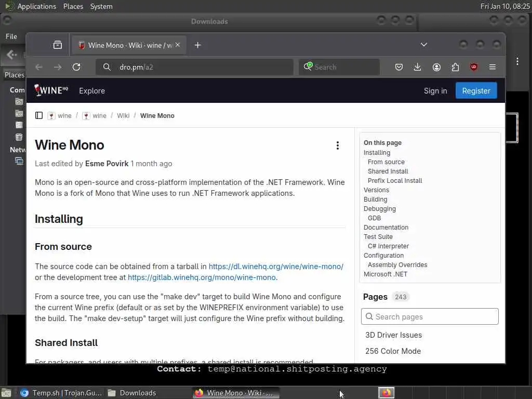Screen dimensions: 532x399
Task: Open the File menu in Downloads window
Action: click(x=11, y=36)
